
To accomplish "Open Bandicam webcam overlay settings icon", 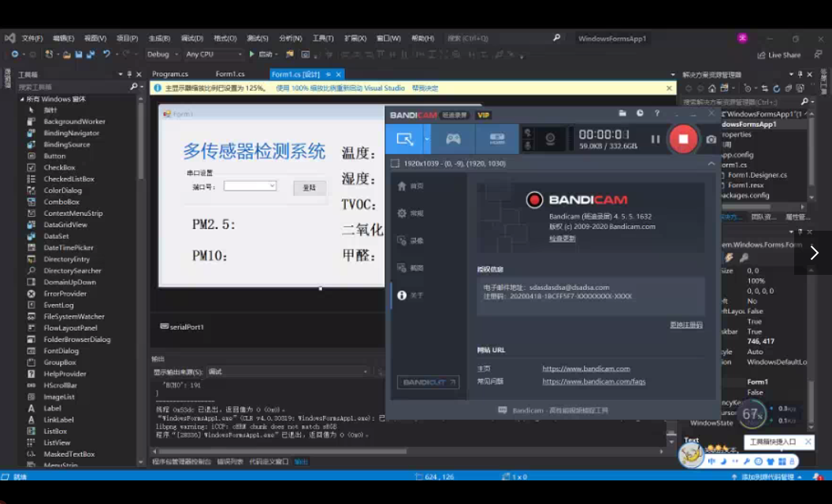I will (x=550, y=139).
